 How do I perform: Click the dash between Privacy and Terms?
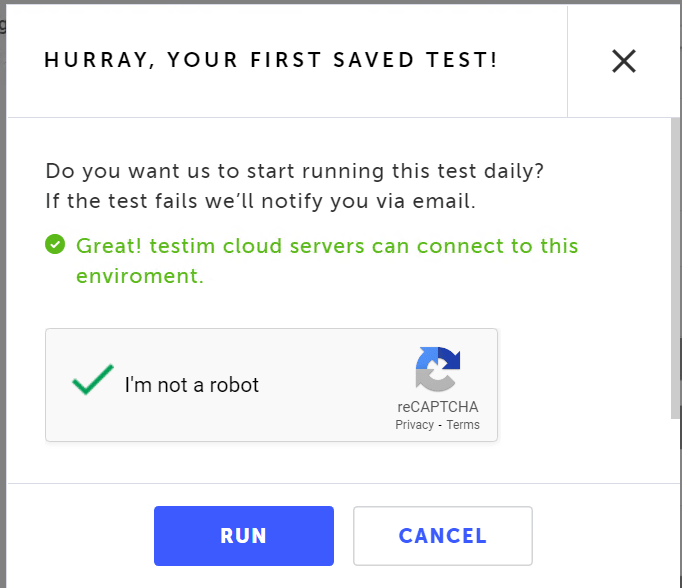coord(440,425)
